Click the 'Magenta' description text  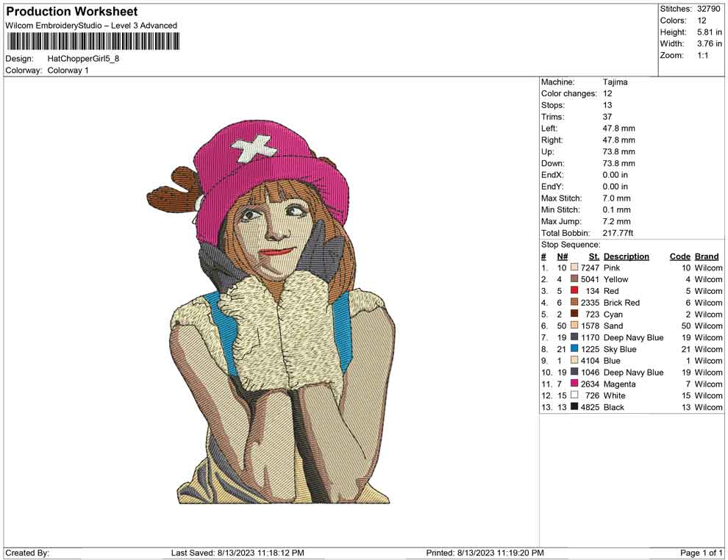coord(620,384)
